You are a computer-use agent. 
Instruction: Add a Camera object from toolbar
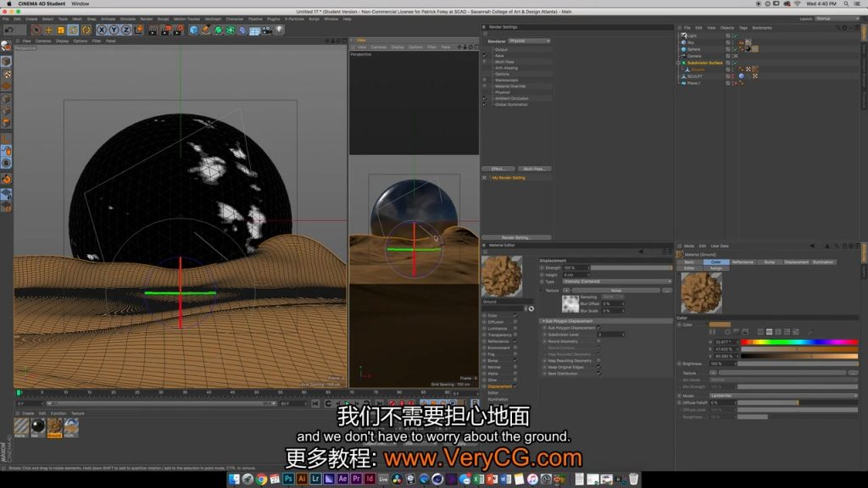tap(267, 30)
